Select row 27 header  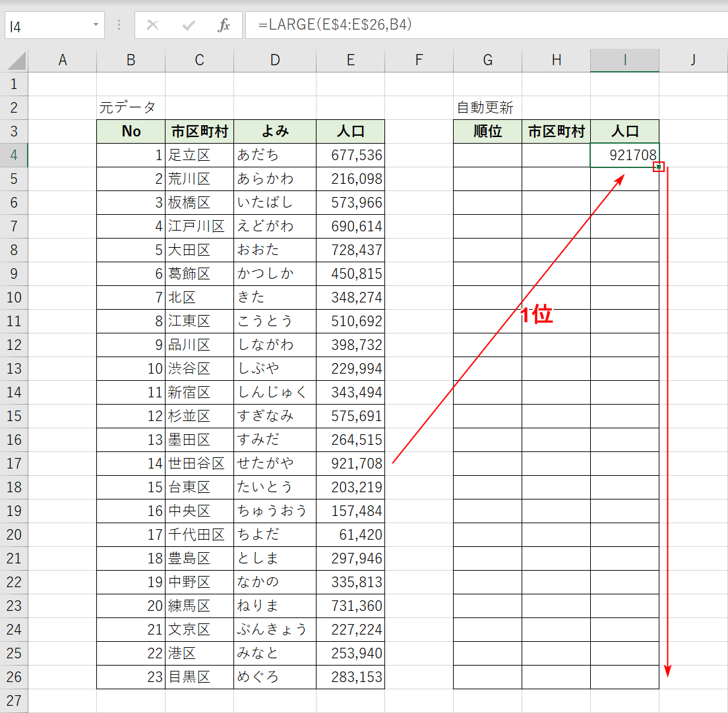[x=14, y=700]
